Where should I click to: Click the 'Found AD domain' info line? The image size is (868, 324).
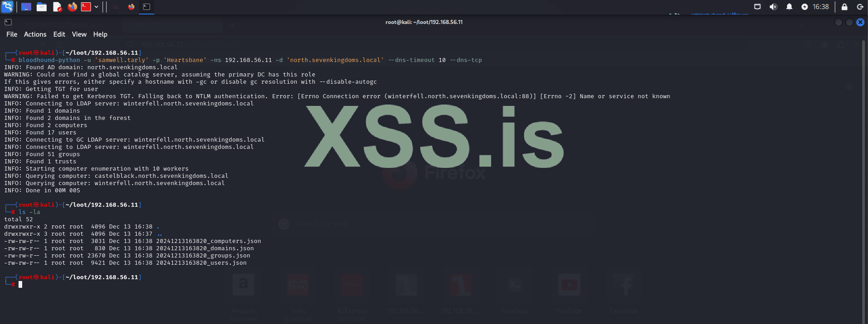point(91,67)
